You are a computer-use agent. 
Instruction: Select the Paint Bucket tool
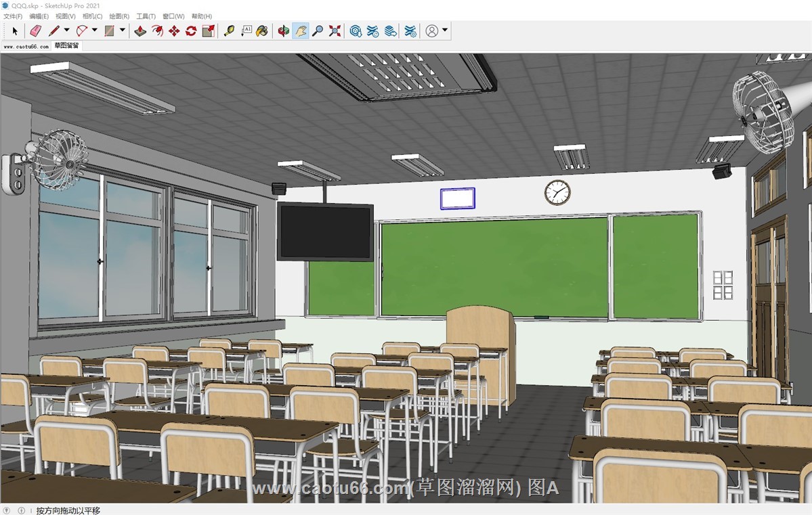click(x=263, y=31)
